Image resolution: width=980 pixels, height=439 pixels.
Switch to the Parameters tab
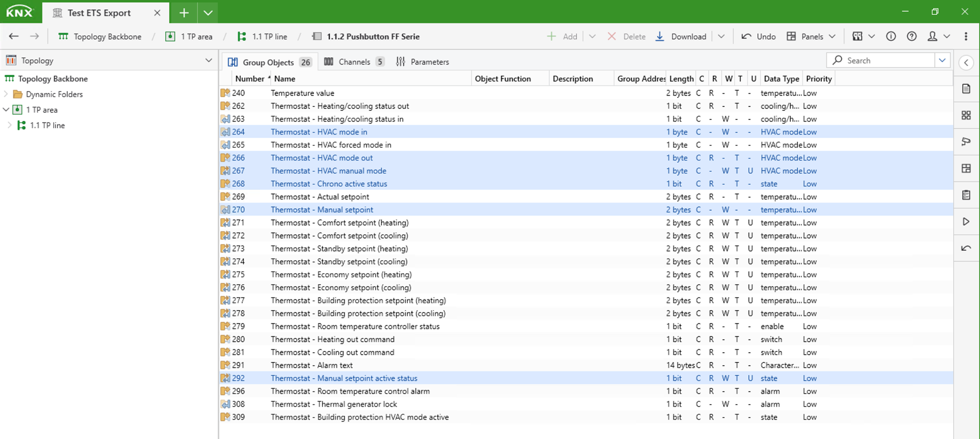point(423,62)
